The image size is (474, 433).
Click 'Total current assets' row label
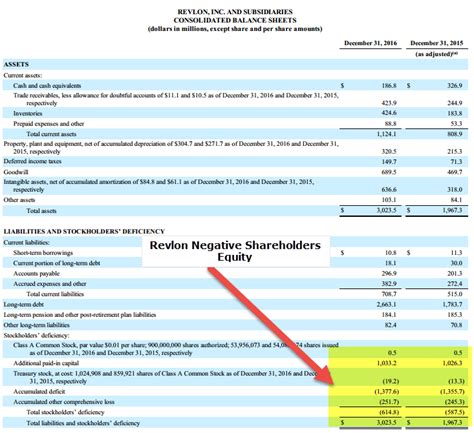pos(51,134)
